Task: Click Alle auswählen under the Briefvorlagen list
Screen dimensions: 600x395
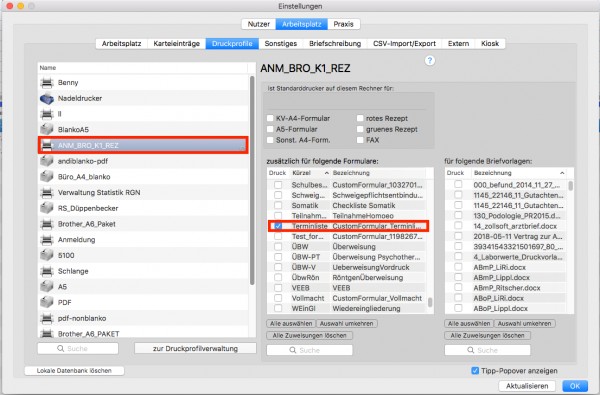Action: (469, 323)
